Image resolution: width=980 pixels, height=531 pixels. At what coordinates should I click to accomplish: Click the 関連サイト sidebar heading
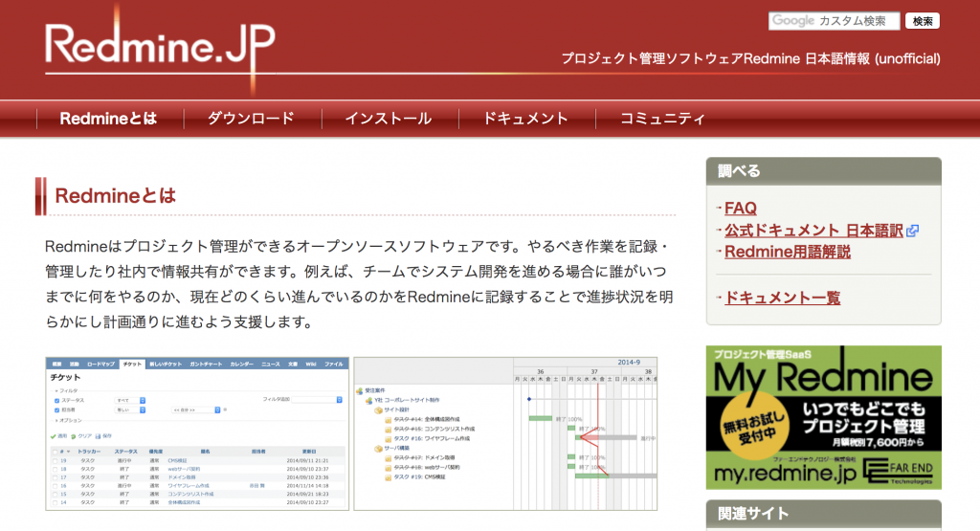[753, 514]
